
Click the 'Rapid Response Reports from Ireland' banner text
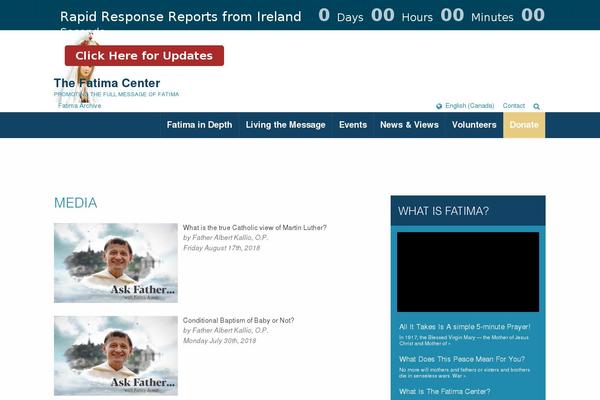181,17
